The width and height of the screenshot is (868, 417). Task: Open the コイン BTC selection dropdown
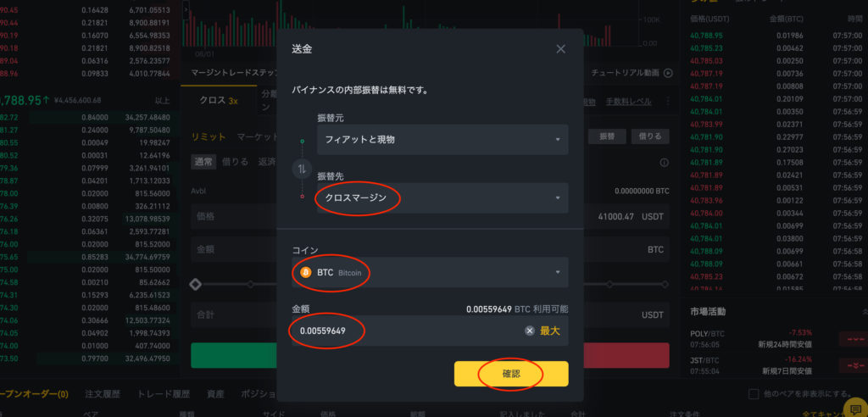430,272
